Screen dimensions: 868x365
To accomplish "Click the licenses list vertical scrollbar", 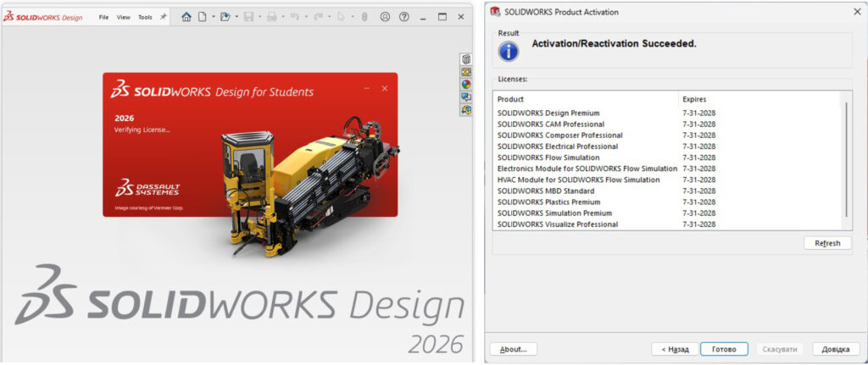I will coord(845,159).
